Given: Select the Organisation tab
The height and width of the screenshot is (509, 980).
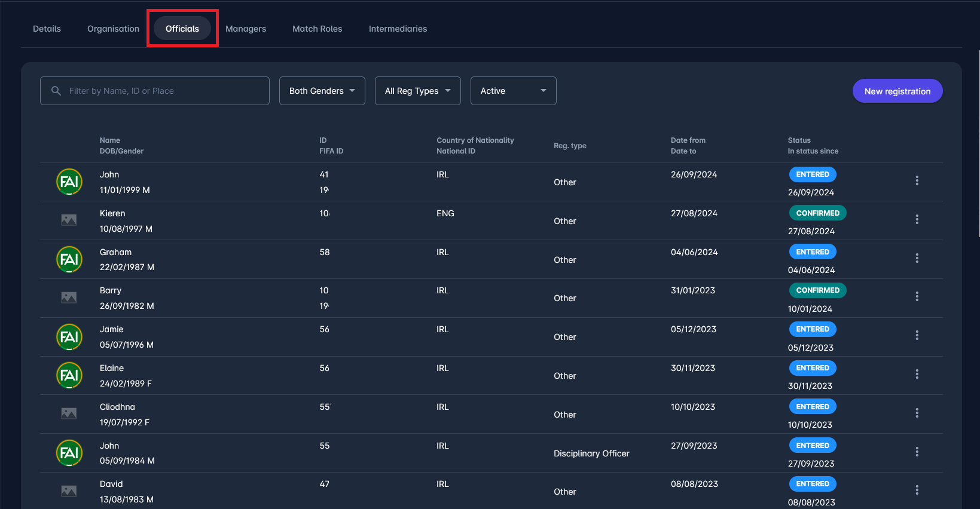Looking at the screenshot, I should (x=113, y=29).
